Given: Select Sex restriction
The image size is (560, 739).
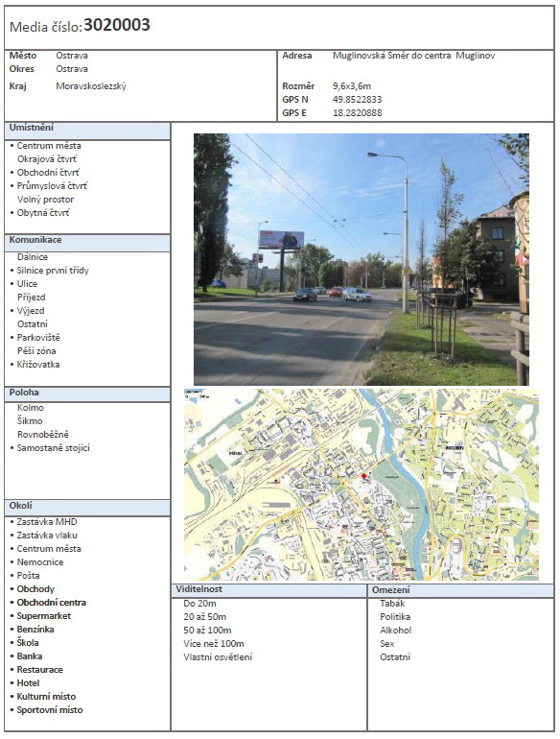Looking at the screenshot, I should tap(387, 644).
